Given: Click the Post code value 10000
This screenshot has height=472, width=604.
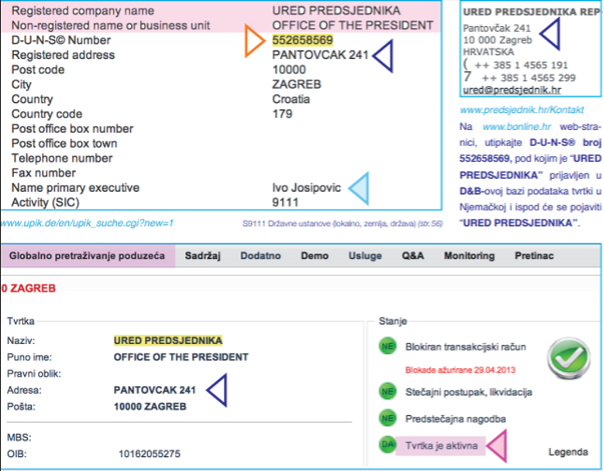Looking at the screenshot, I should (x=289, y=70).
